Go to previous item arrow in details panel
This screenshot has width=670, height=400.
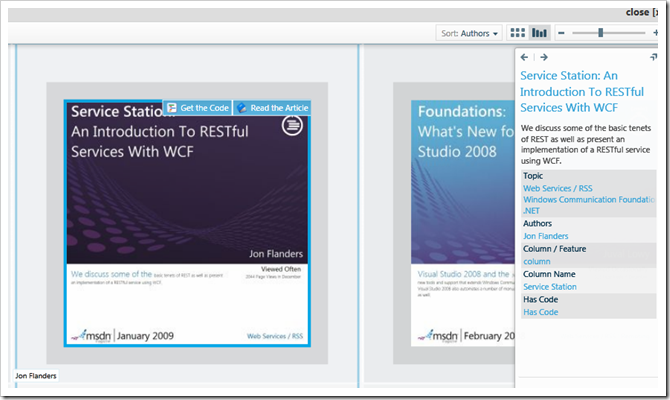(524, 57)
